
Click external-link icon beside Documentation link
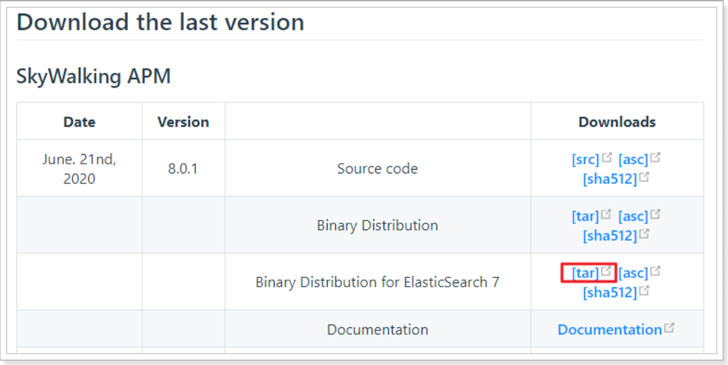click(x=669, y=327)
